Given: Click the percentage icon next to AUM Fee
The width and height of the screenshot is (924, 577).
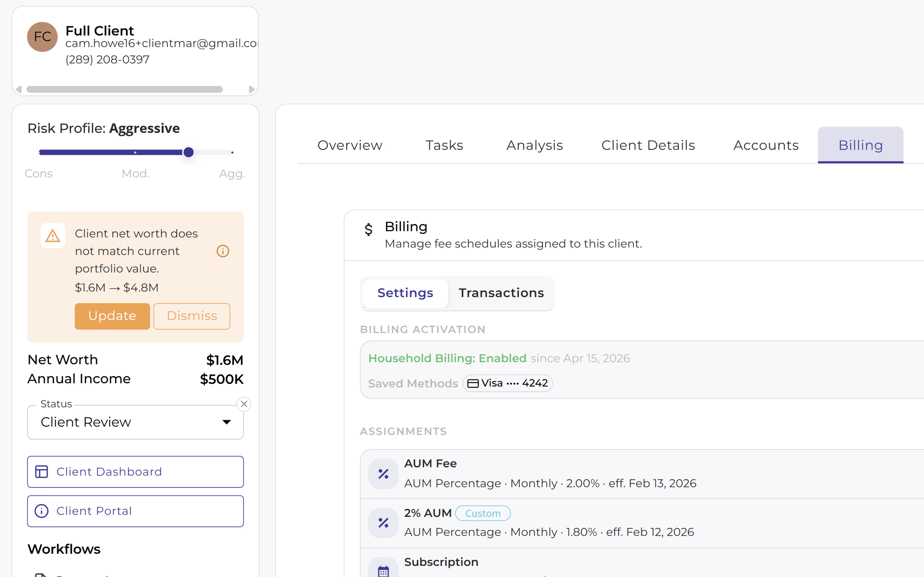Looking at the screenshot, I should click(383, 474).
